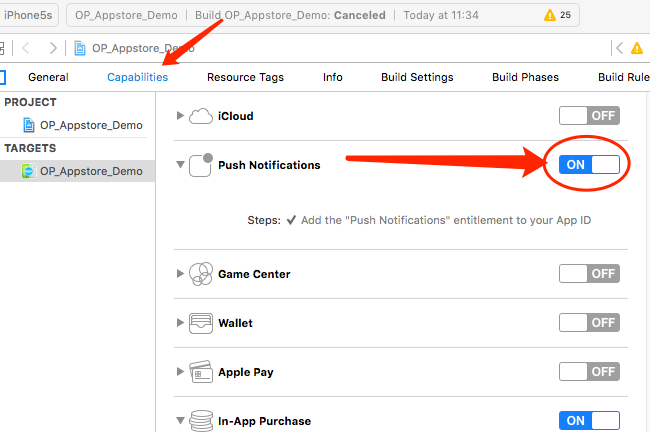Click the In-App Purchase label
The image size is (650, 432).
pyautogui.click(x=264, y=421)
